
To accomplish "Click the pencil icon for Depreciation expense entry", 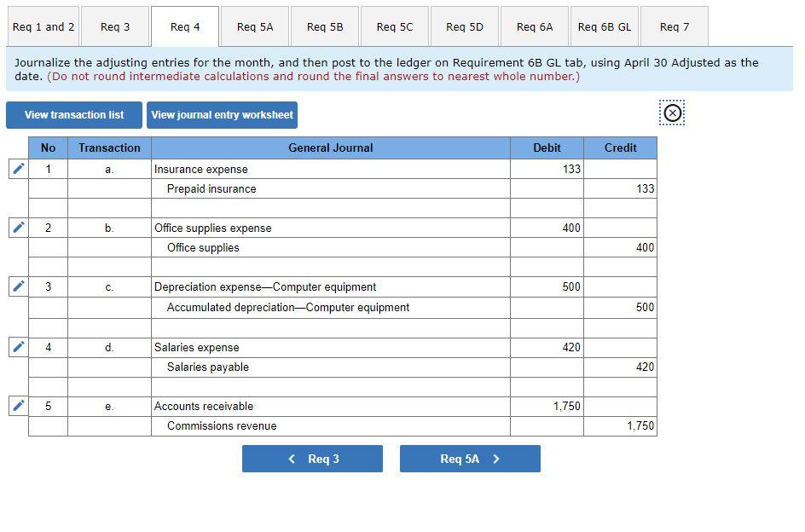I will (x=17, y=286).
